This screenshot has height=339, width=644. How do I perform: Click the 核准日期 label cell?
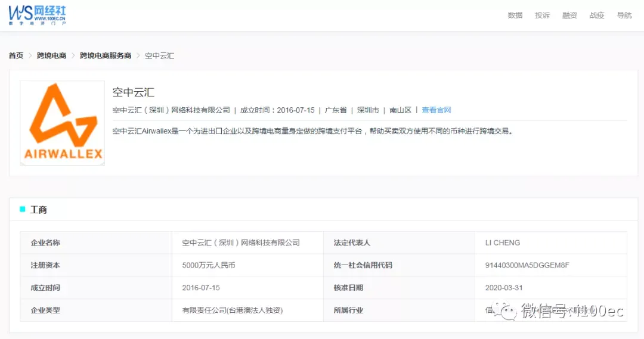399,288
